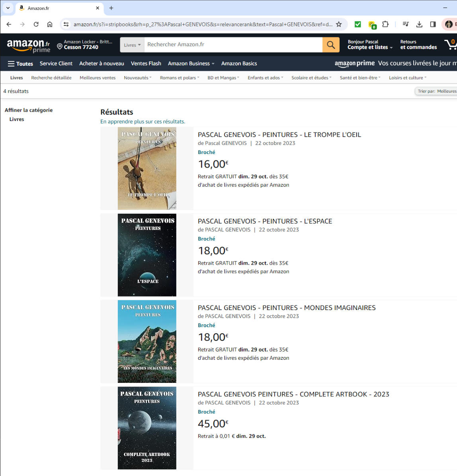Viewport: 457px width, 476px height.
Task: Open Recherche détaillée
Action: 51,78
